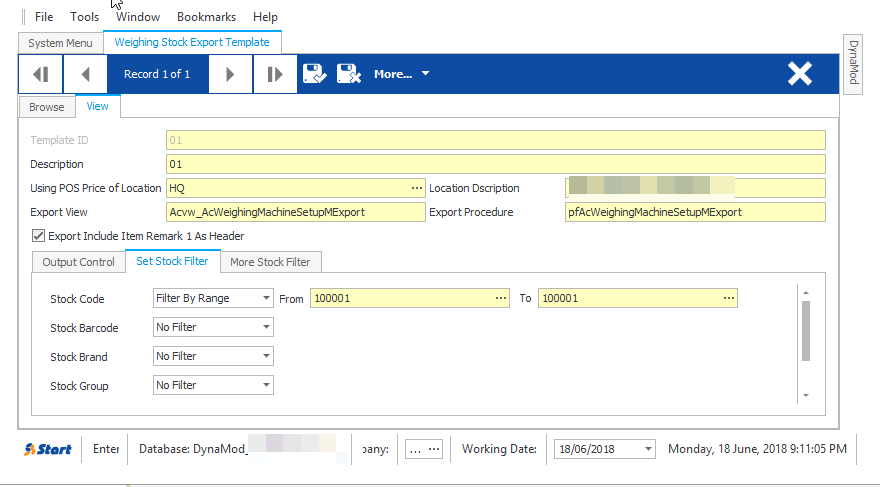Click the stock filter vertical scrollbar thumb
Screen dimensions: 880x487
click(806, 331)
